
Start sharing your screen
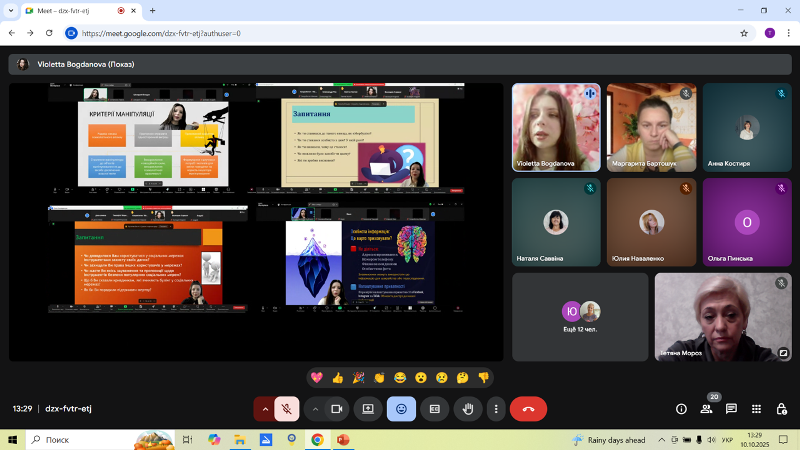[x=368, y=408]
